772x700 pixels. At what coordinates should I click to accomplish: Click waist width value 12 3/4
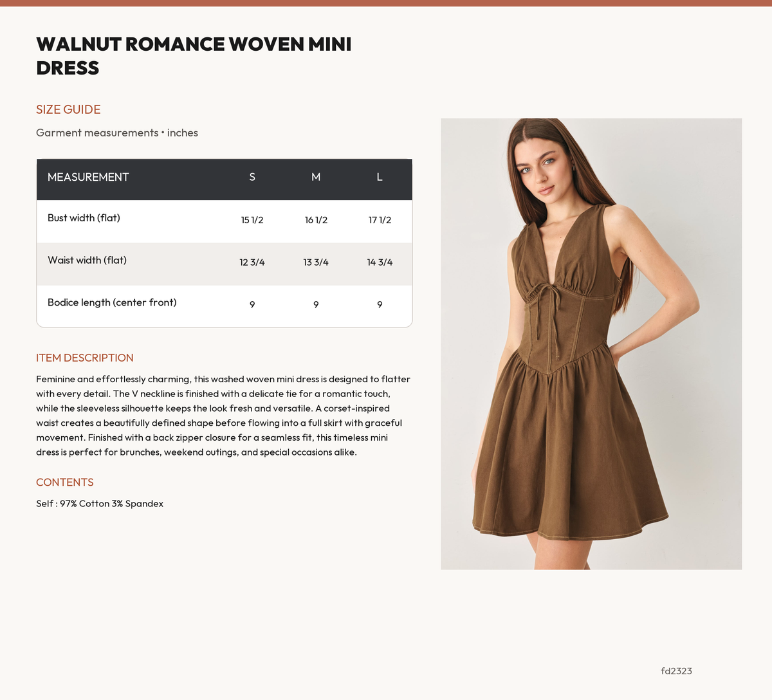[x=252, y=262]
